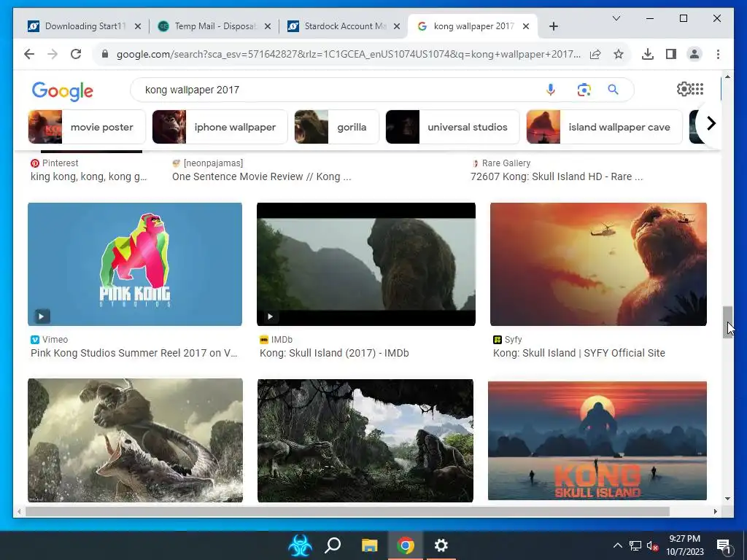Open Kong fighting sea creature image
This screenshot has height=560, width=747.
(135, 440)
